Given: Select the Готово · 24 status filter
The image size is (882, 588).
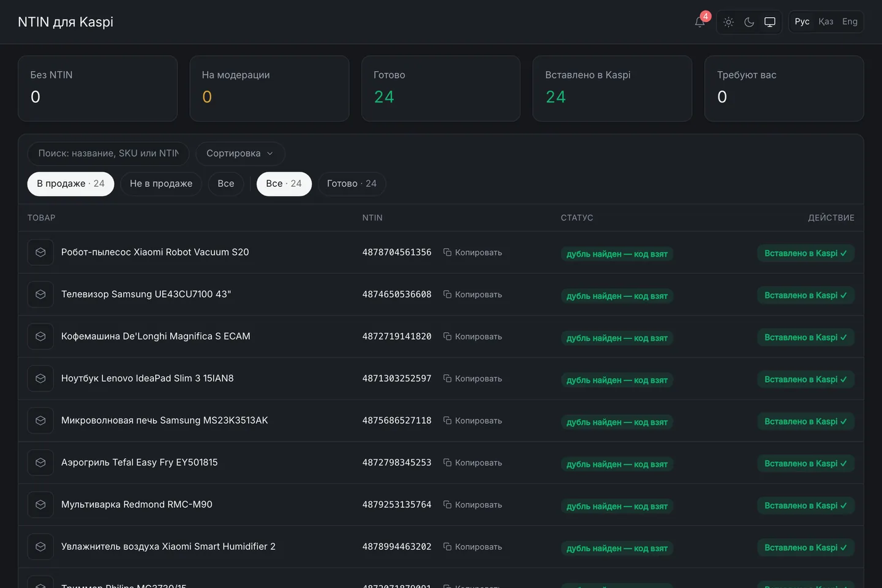Looking at the screenshot, I should tap(352, 184).
